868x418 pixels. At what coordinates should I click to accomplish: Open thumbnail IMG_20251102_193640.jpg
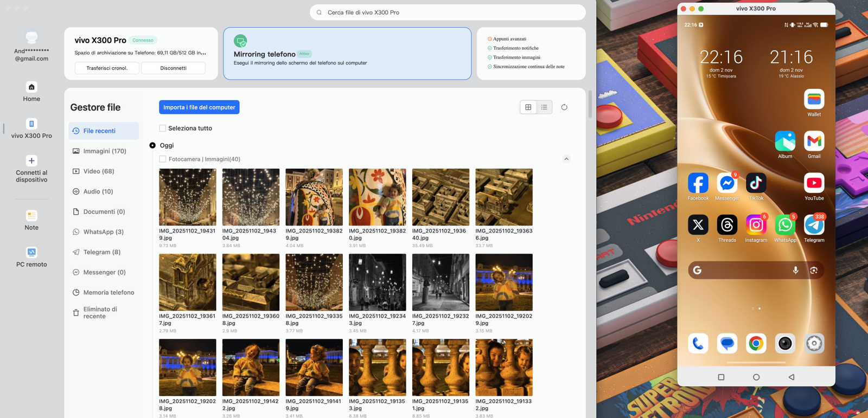tap(441, 197)
